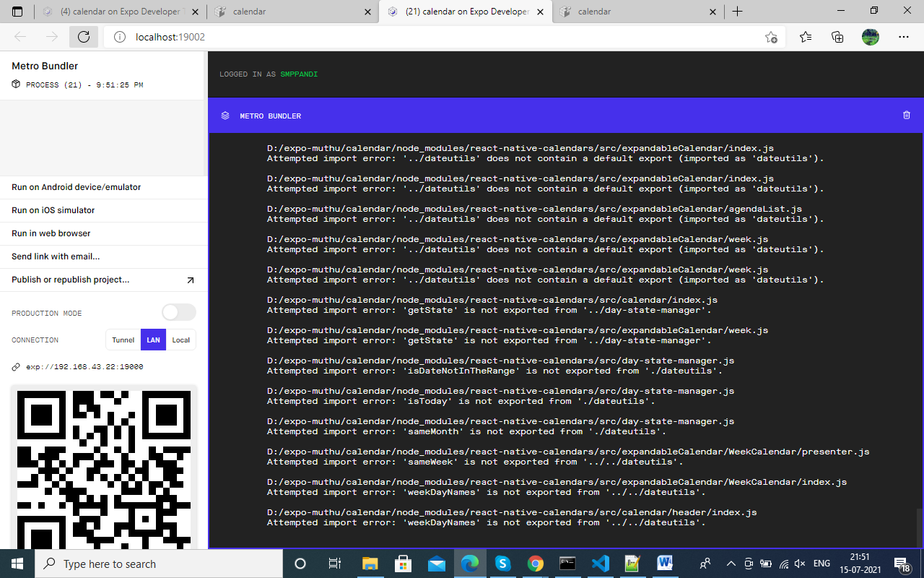The height and width of the screenshot is (578, 924).
Task: Reload the localhost:19002 page
Action: (x=84, y=36)
